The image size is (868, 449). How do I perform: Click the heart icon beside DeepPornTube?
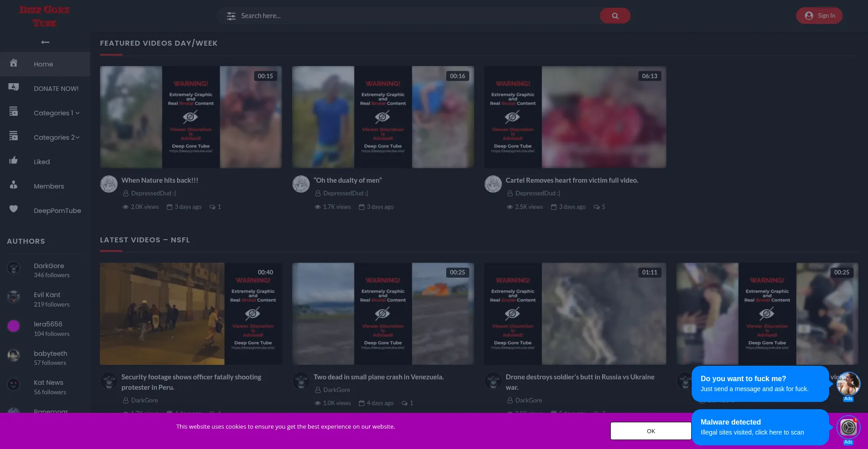(x=14, y=209)
